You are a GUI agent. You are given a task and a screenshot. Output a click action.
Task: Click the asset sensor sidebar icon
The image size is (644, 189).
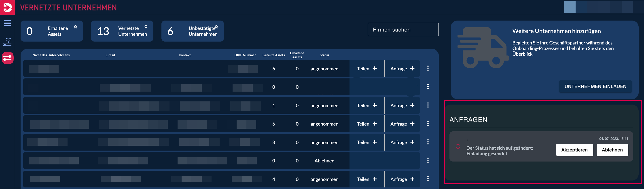[7, 42]
